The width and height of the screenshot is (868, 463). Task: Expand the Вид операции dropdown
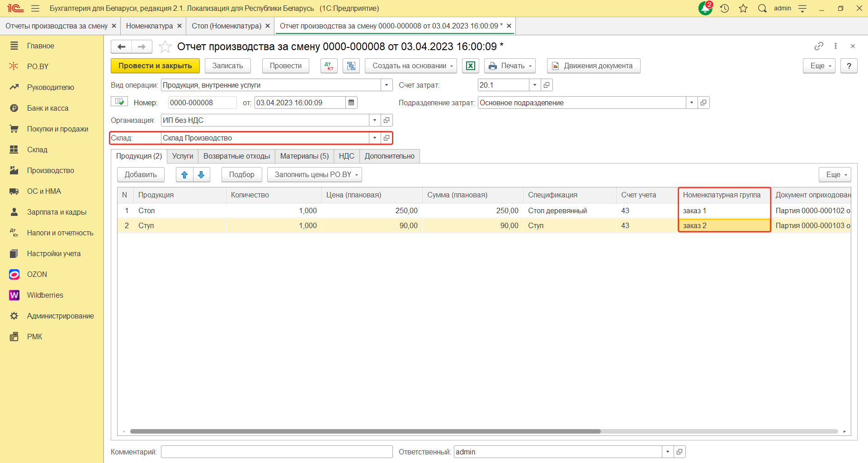tap(387, 85)
